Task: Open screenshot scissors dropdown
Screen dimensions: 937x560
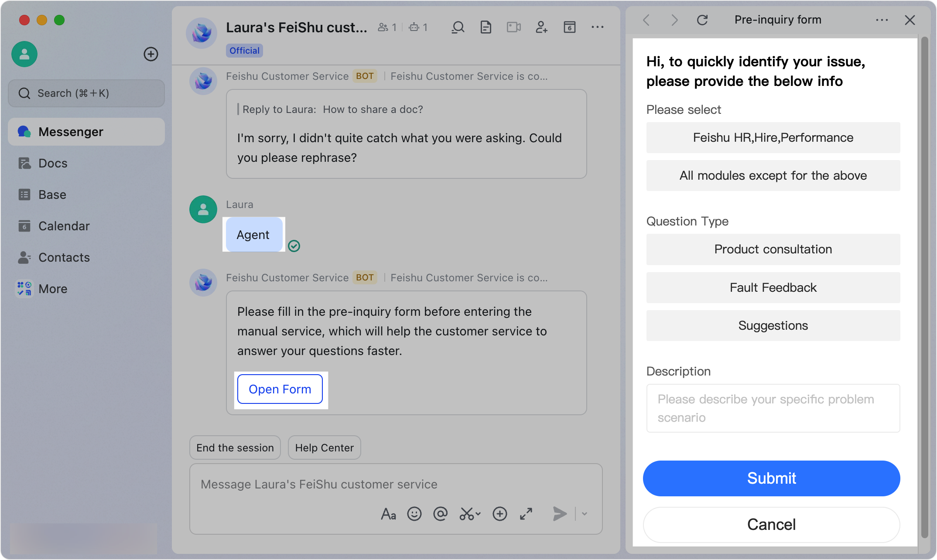Action: 470,514
